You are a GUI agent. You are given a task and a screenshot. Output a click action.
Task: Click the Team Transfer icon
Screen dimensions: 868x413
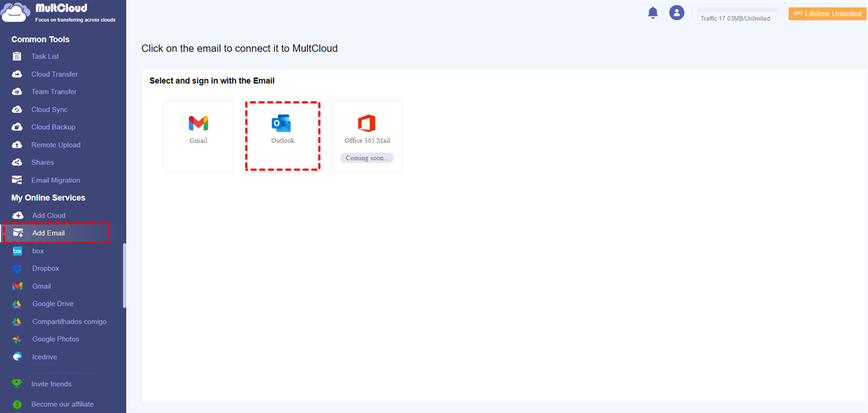pyautogui.click(x=17, y=92)
